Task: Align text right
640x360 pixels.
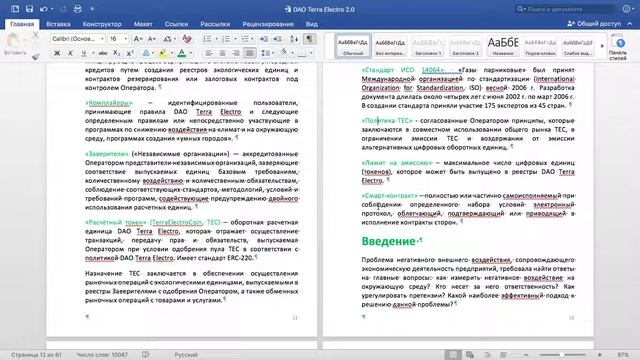Action: coord(236,53)
